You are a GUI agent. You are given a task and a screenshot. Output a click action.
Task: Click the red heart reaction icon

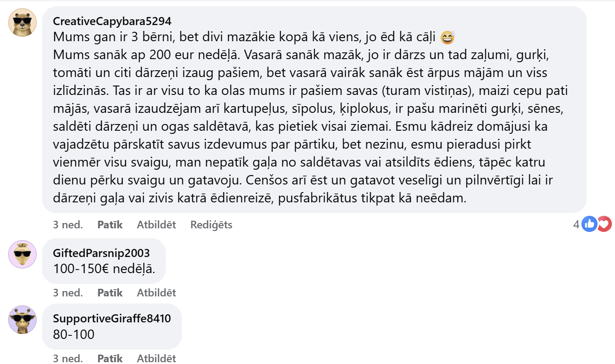(604, 224)
